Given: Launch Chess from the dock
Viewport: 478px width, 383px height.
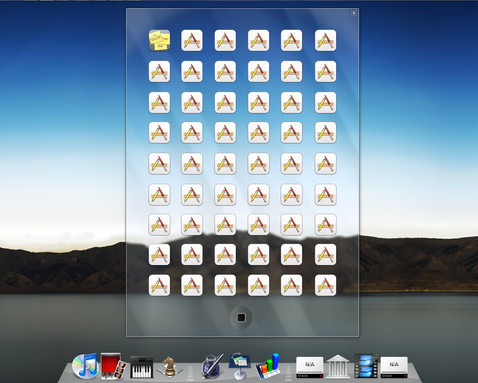Looking at the screenshot, I should (169, 367).
